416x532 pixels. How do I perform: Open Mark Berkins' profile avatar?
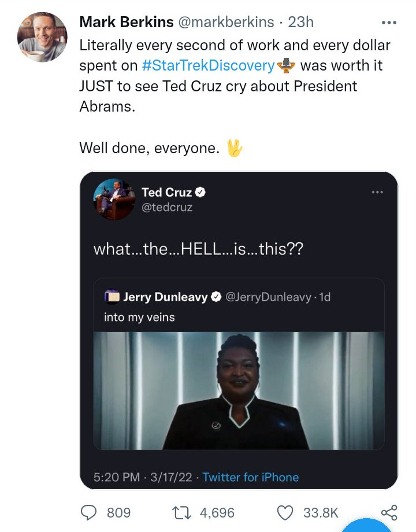tap(42, 36)
